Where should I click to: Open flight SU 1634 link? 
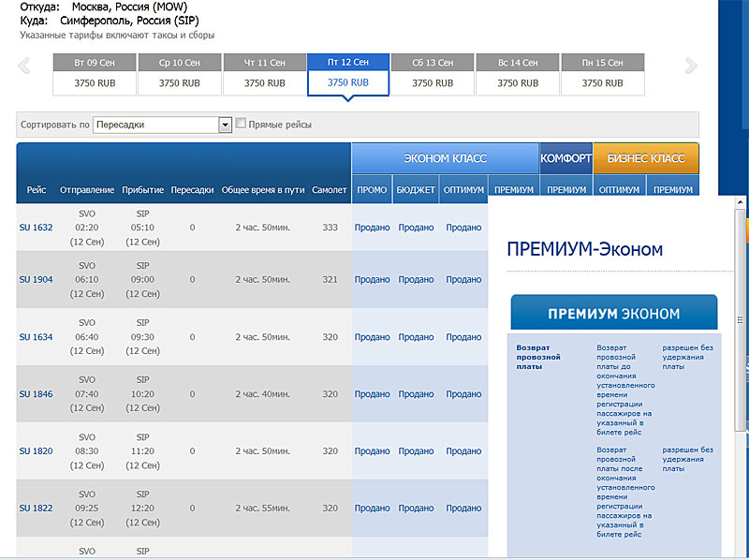pyautogui.click(x=36, y=337)
